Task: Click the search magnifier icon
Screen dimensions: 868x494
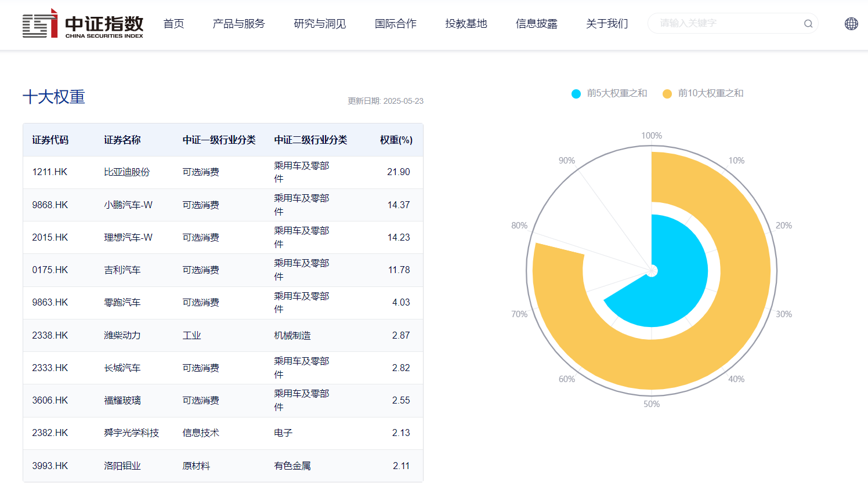Action: tap(808, 24)
